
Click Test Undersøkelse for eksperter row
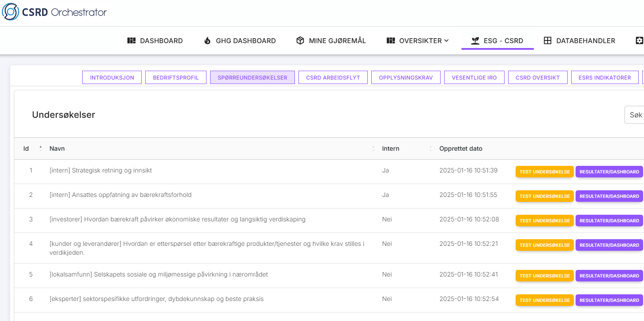pyautogui.click(x=545, y=300)
